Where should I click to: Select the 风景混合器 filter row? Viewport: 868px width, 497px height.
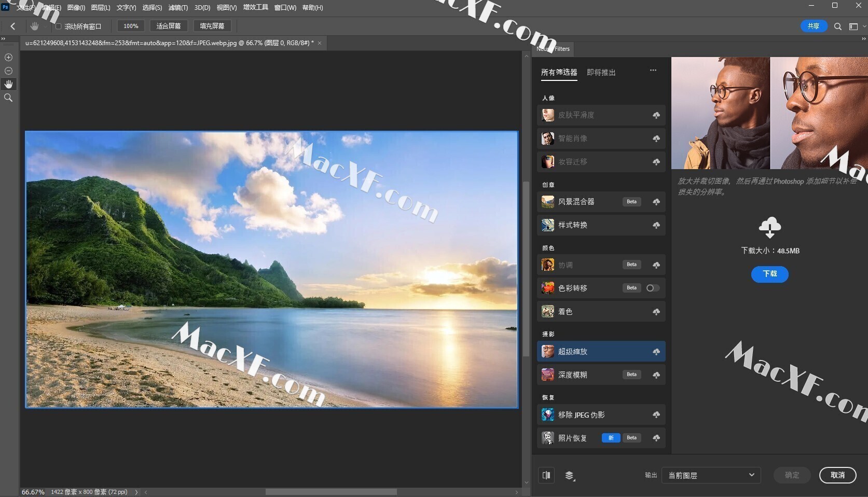click(601, 202)
